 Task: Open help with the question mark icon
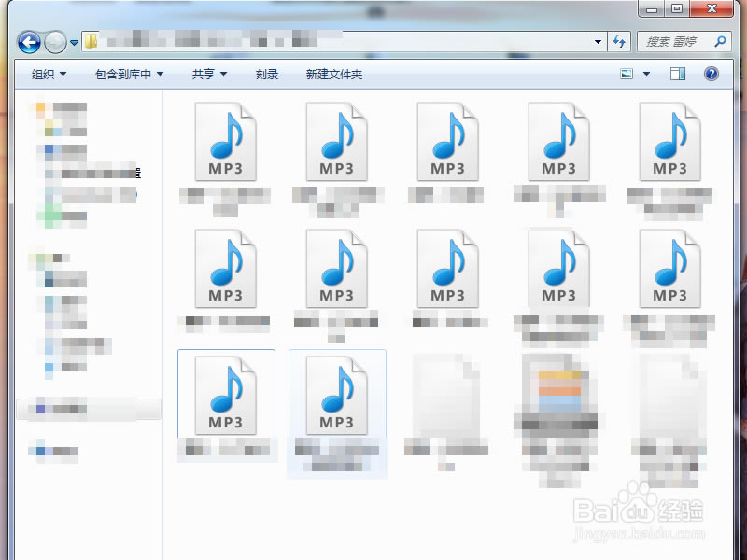click(x=712, y=74)
